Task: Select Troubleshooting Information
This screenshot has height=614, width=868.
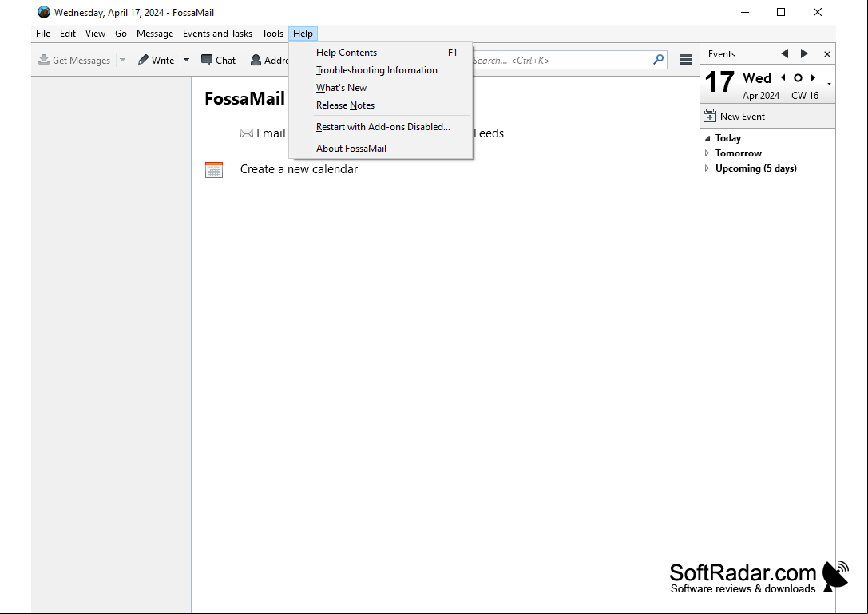Action: (380, 70)
